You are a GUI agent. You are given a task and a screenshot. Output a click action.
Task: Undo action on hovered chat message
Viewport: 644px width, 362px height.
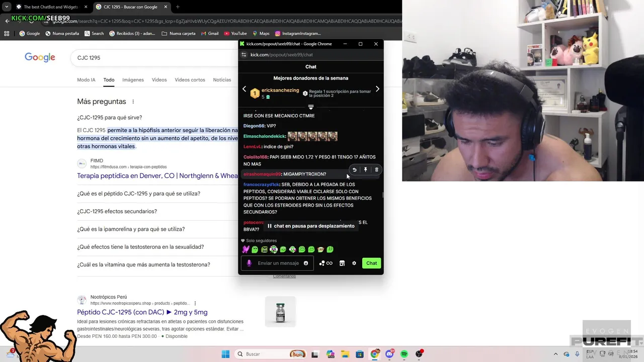(x=354, y=170)
